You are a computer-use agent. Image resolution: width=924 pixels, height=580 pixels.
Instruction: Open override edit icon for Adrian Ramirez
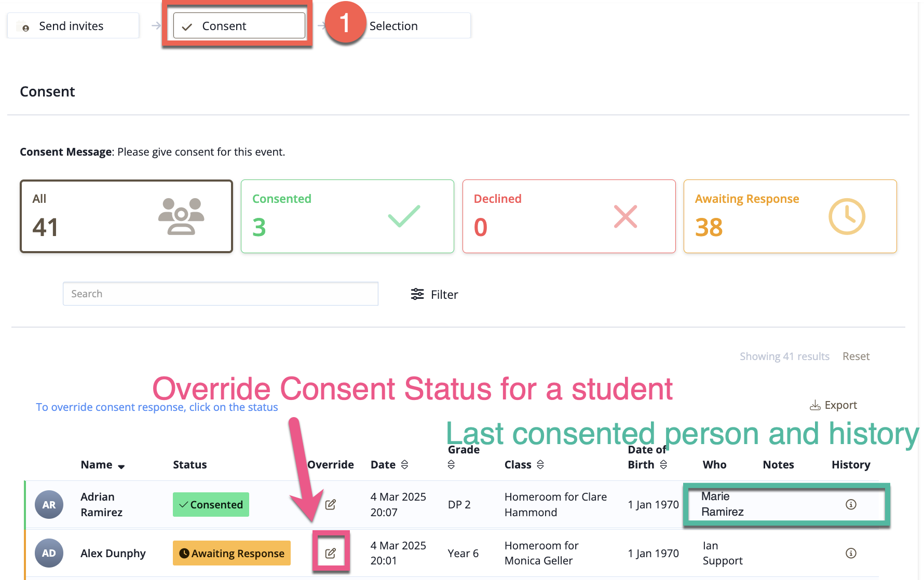click(330, 504)
